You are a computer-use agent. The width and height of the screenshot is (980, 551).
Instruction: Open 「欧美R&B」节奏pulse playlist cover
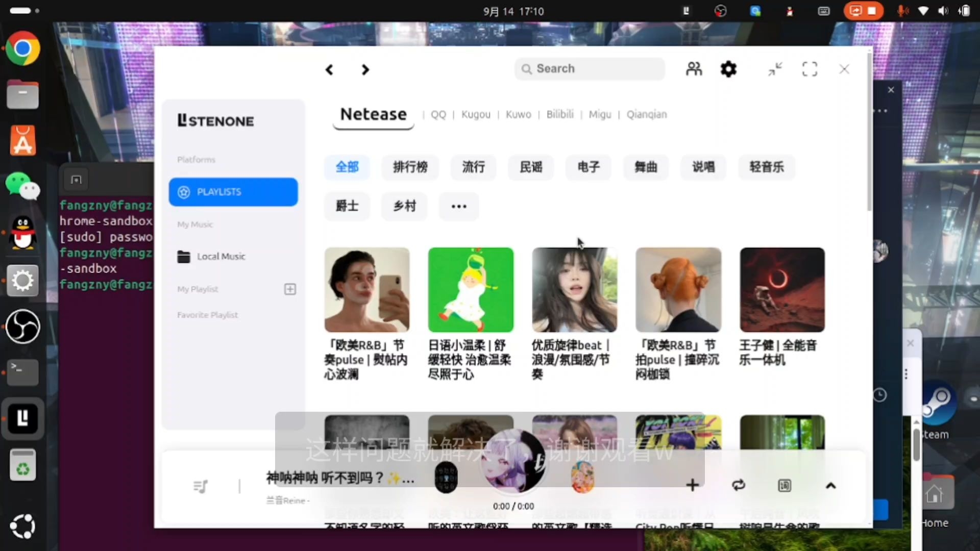pyautogui.click(x=367, y=290)
